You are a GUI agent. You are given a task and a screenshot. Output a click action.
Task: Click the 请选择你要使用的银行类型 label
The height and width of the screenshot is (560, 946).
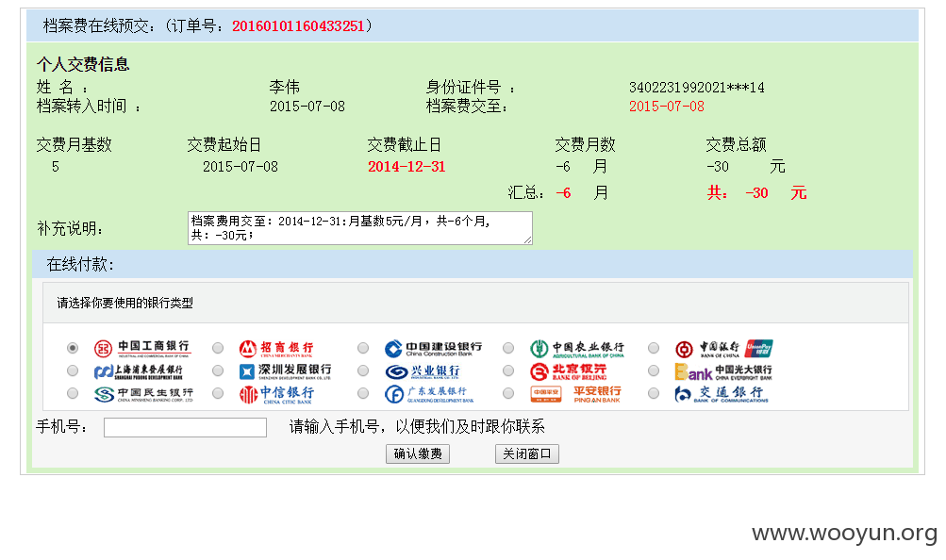click(124, 304)
